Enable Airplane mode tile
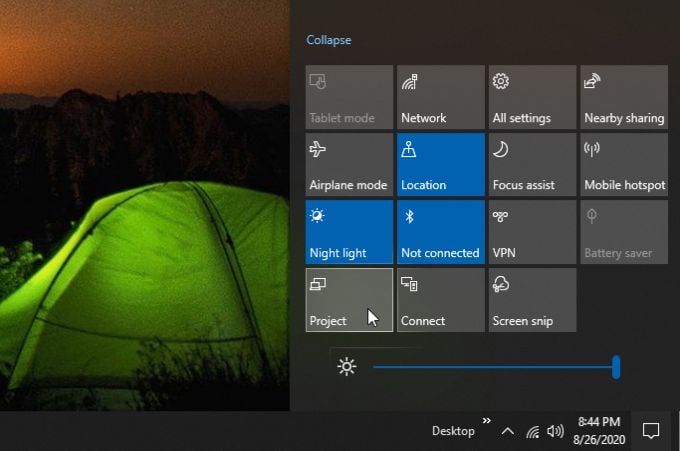 pos(349,164)
